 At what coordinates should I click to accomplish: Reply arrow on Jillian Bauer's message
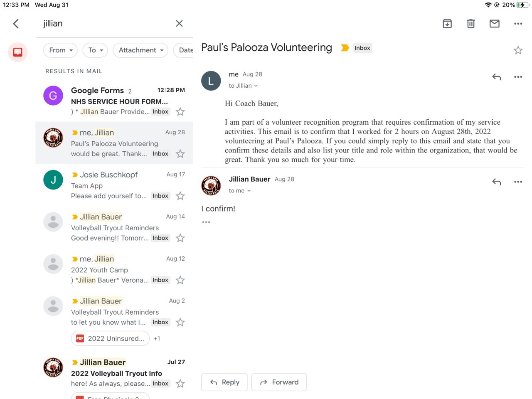click(496, 182)
